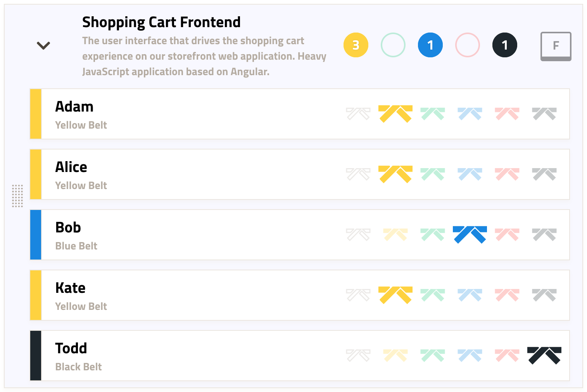Select Alice's black belt icon

click(x=544, y=174)
